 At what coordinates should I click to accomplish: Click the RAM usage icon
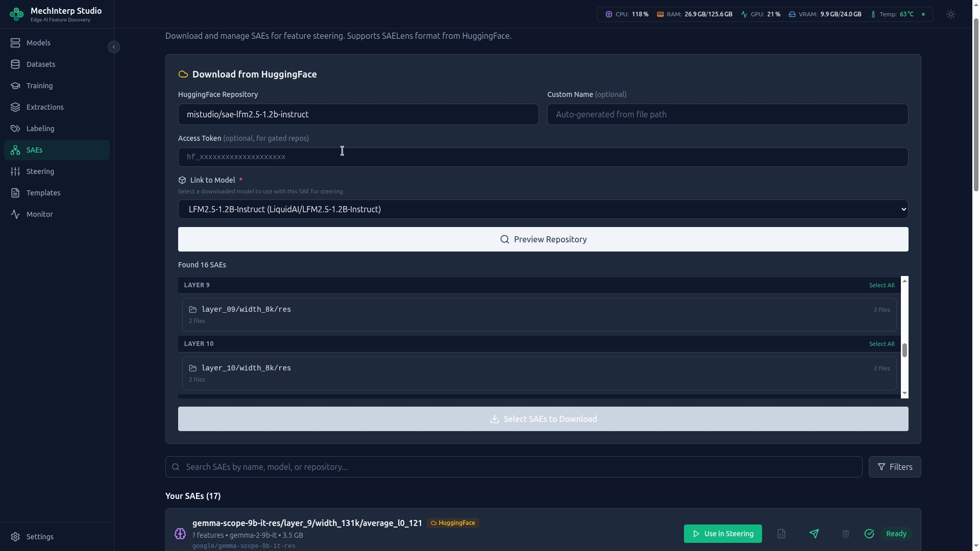pos(660,14)
